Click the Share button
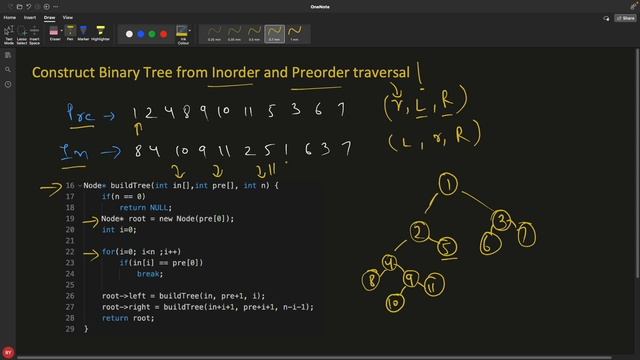640x360 pixels. coord(626,18)
